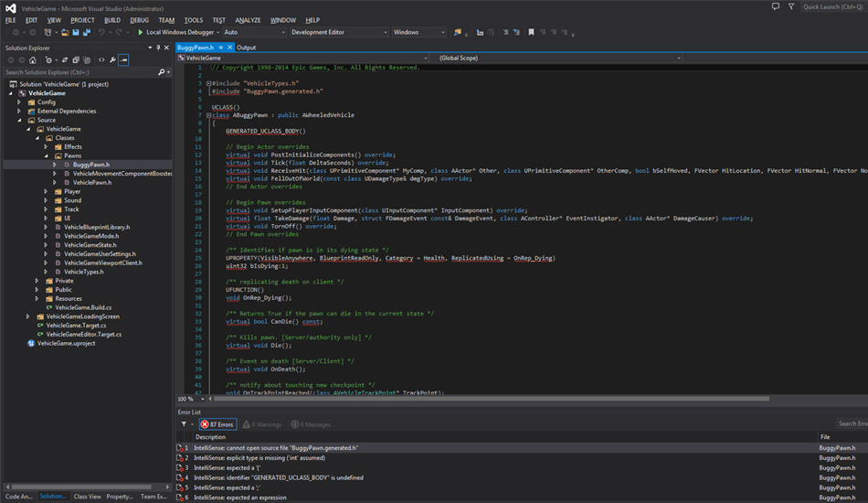Click the code editor horizontal scrollbar
This screenshot has height=503, width=868.
pyautogui.click(x=491, y=399)
